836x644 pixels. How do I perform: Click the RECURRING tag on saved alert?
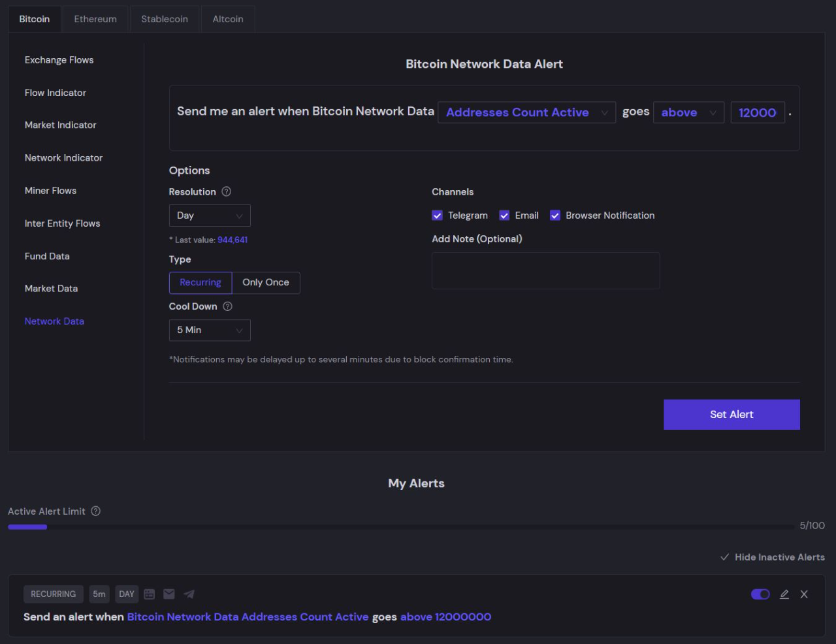tap(54, 594)
